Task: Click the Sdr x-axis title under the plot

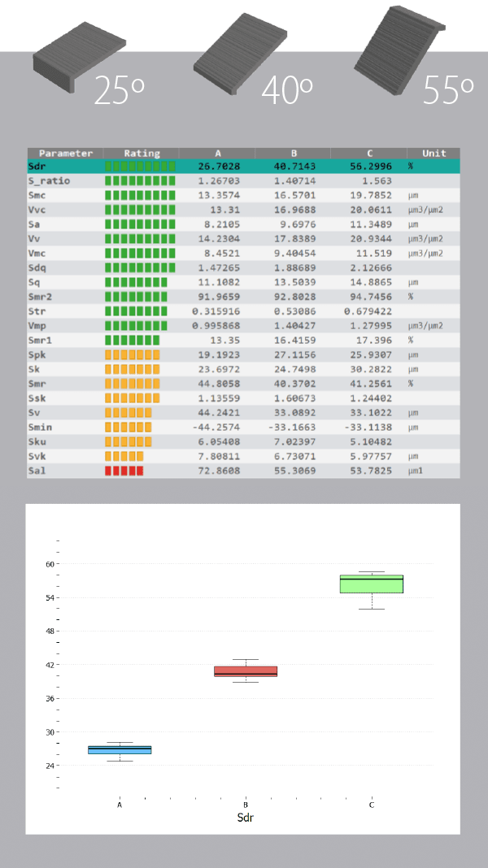Action: coord(246,818)
